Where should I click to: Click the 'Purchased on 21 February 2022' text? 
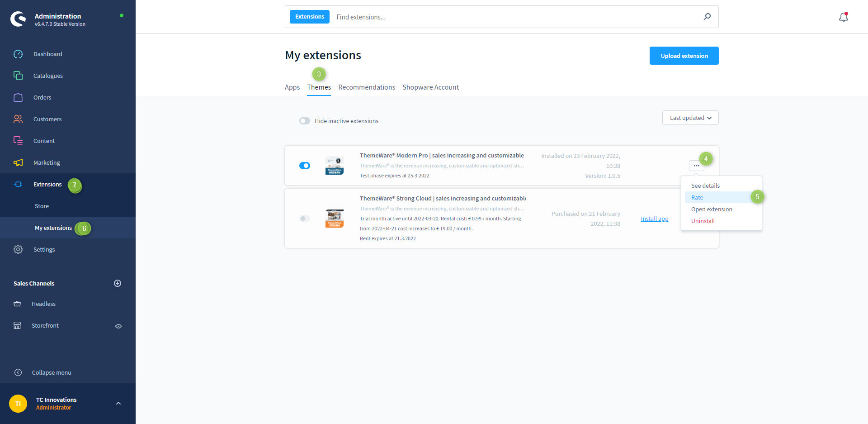(x=586, y=219)
